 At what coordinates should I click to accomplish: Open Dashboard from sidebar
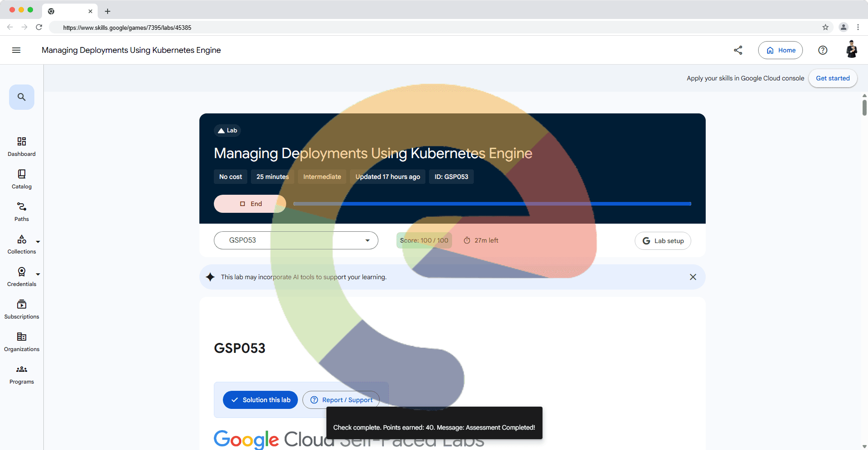tap(22, 147)
